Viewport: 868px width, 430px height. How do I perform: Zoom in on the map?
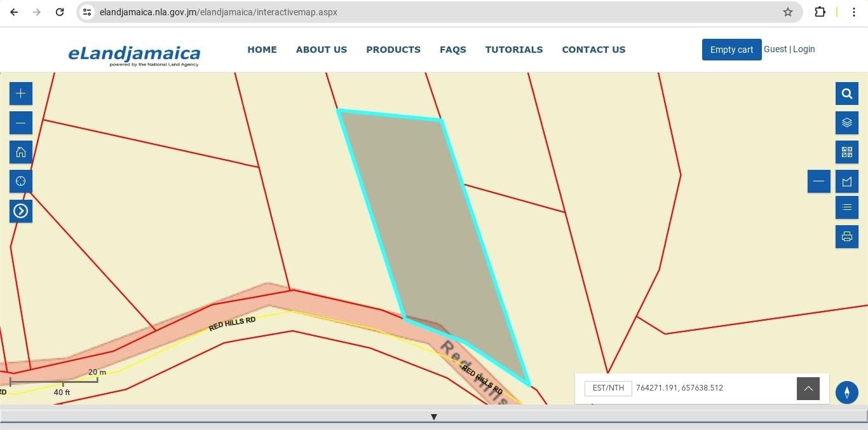click(20, 94)
